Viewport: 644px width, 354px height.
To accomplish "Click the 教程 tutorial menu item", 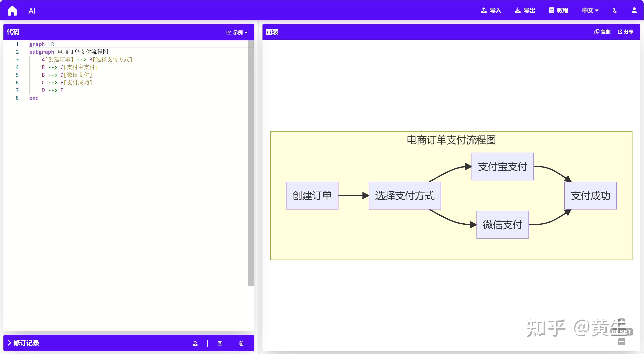I will [x=558, y=10].
